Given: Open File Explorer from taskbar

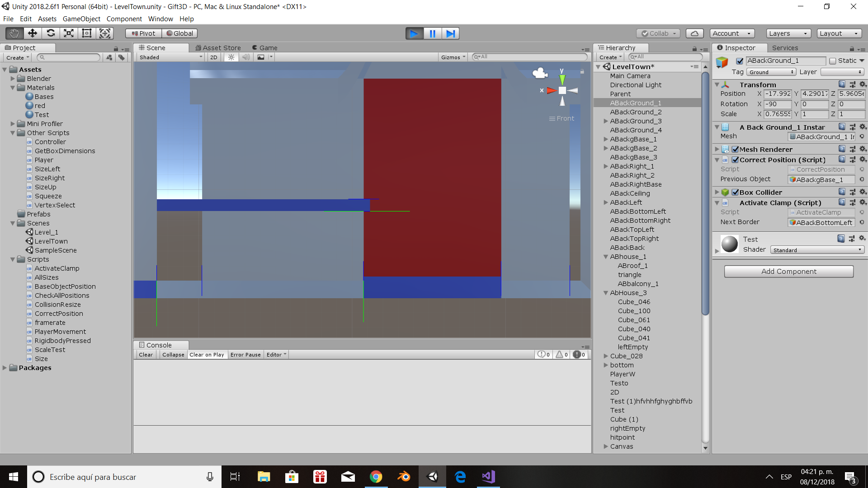Looking at the screenshot, I should point(264,477).
